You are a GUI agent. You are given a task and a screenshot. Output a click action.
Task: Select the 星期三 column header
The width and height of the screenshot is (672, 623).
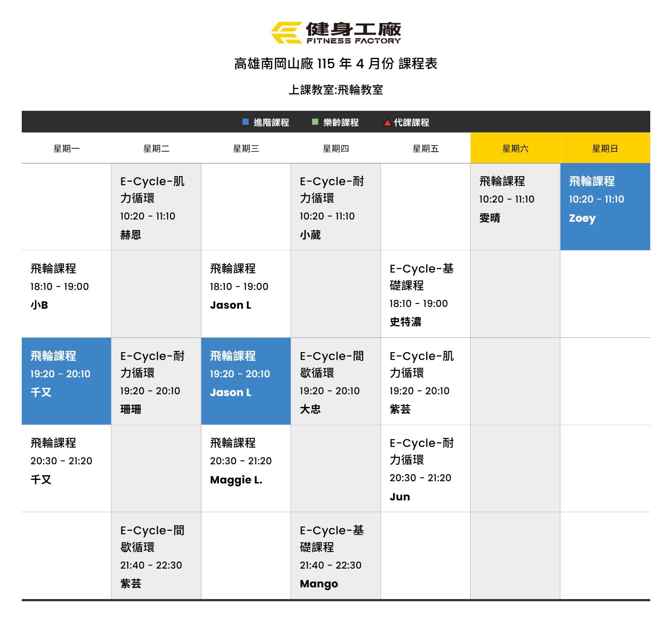pos(246,149)
